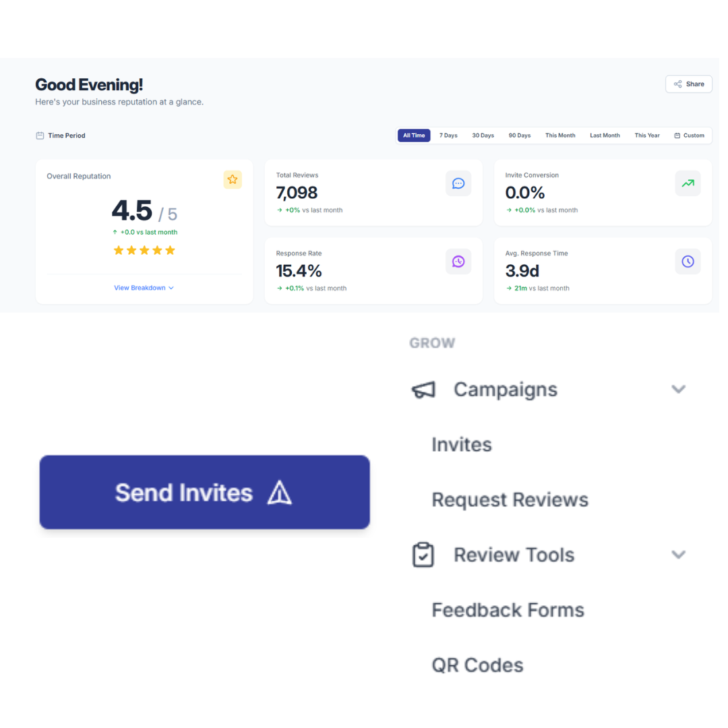Image resolution: width=728 pixels, height=728 pixels.
Task: Open the View Breakdown link
Action: point(139,288)
